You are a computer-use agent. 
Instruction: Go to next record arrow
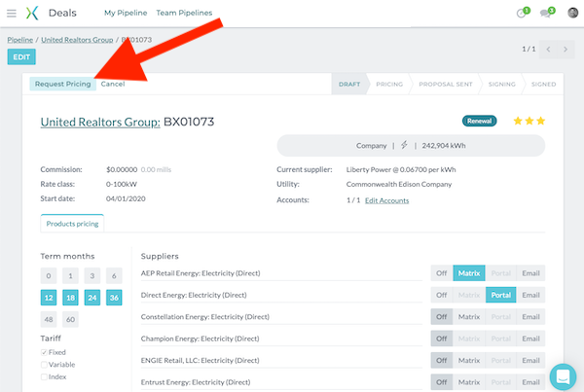pyautogui.click(x=566, y=50)
